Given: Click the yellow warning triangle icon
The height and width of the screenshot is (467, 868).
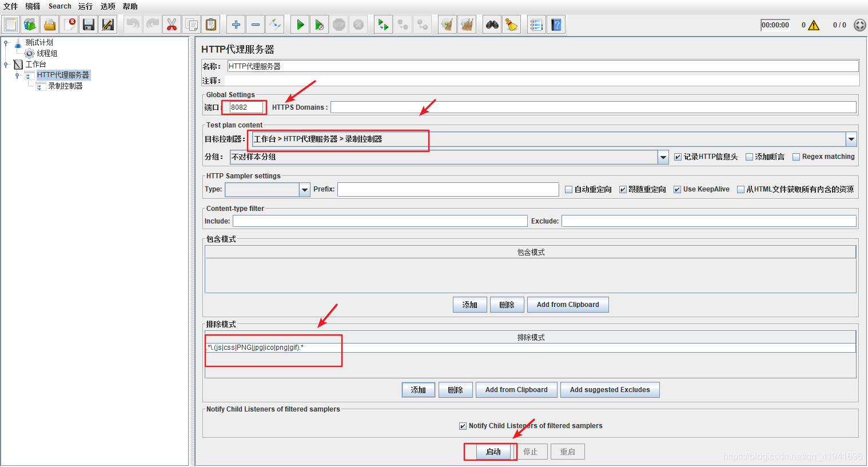Looking at the screenshot, I should pos(814,25).
